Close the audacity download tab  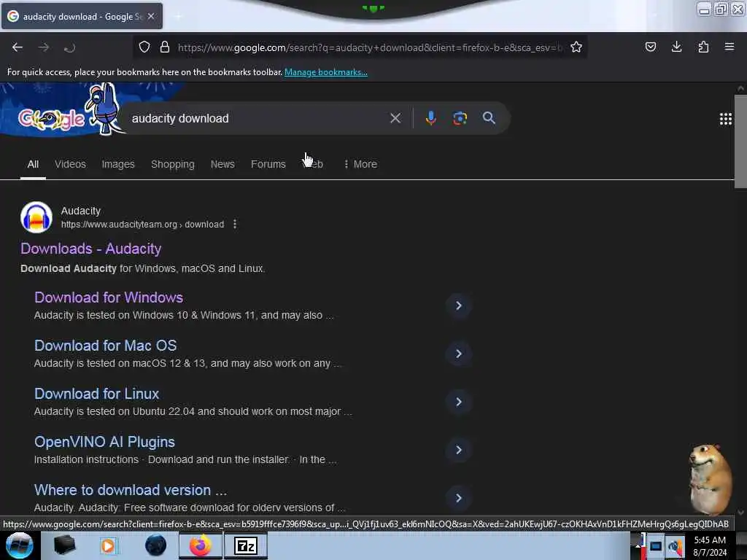coord(151,16)
